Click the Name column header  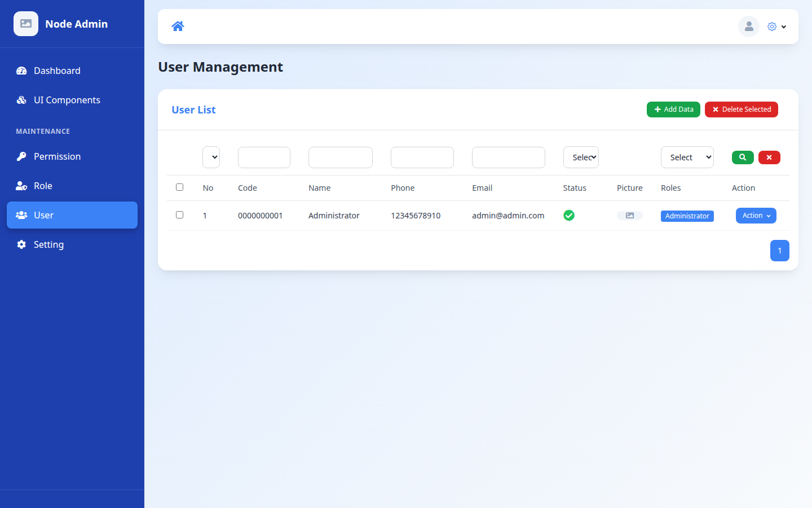click(x=320, y=188)
